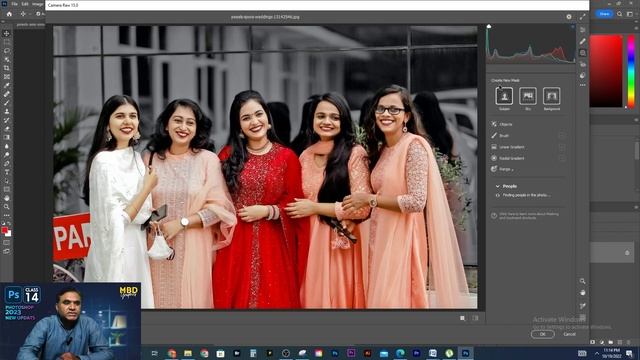Viewport: 640px width, 360px height.
Task: Open the Range mask options
Action: (x=503, y=169)
